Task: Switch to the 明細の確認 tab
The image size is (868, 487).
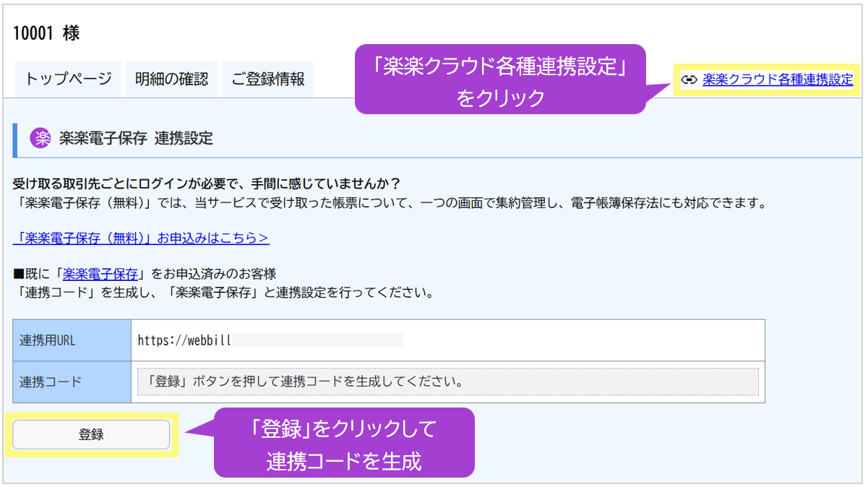Action: point(171,79)
